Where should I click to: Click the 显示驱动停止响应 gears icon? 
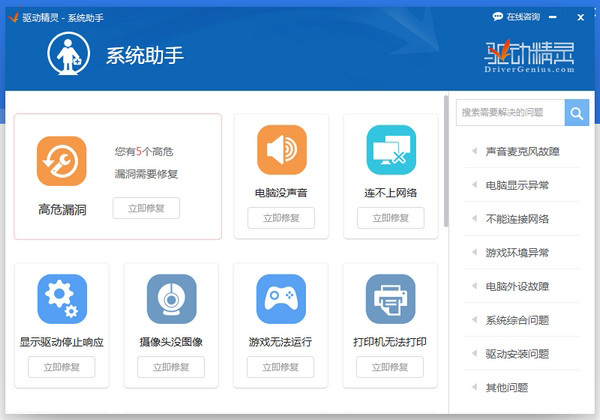point(62,299)
